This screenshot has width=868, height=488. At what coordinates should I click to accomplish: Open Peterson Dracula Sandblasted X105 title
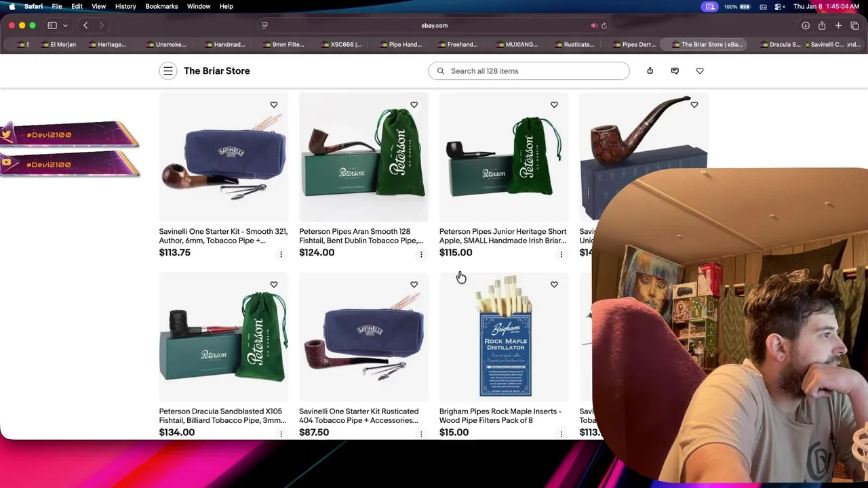(222, 415)
